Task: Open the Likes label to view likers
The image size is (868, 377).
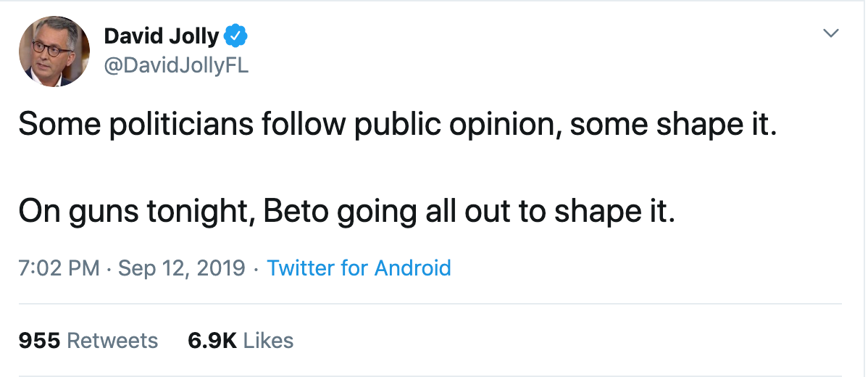Action: 268,340
